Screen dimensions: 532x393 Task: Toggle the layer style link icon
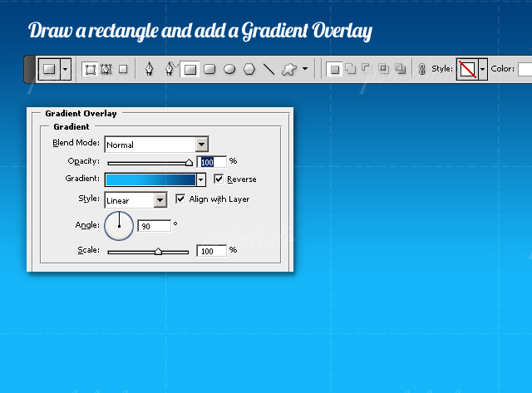click(x=421, y=69)
